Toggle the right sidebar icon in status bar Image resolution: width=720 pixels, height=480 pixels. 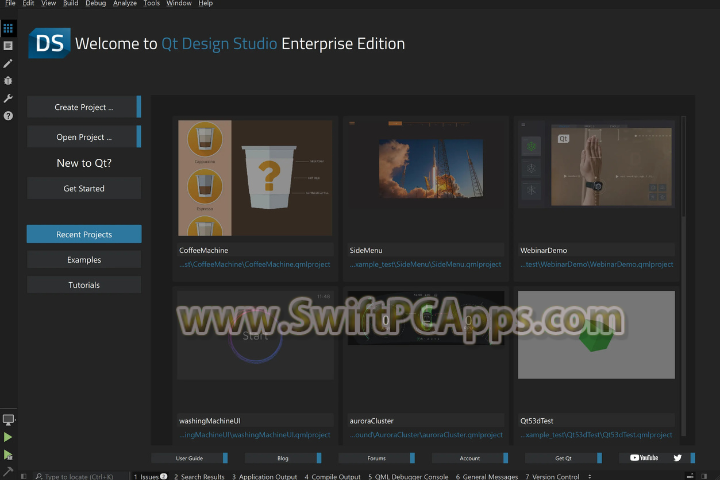[704, 476]
